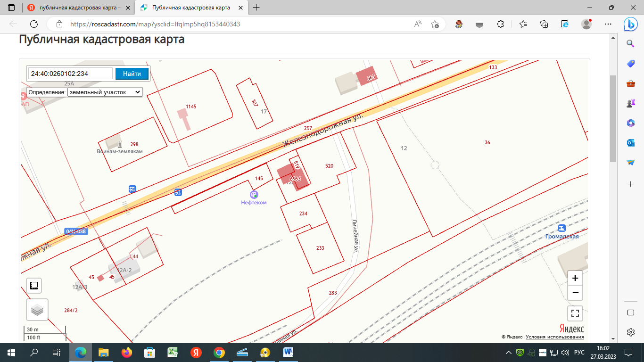Select the ruler measurement tool
This screenshot has height=362, width=644.
click(x=34, y=286)
